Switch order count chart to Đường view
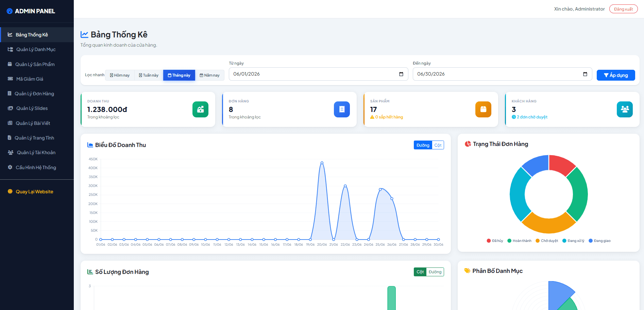Screen dimensions: 644x310 click(435, 272)
